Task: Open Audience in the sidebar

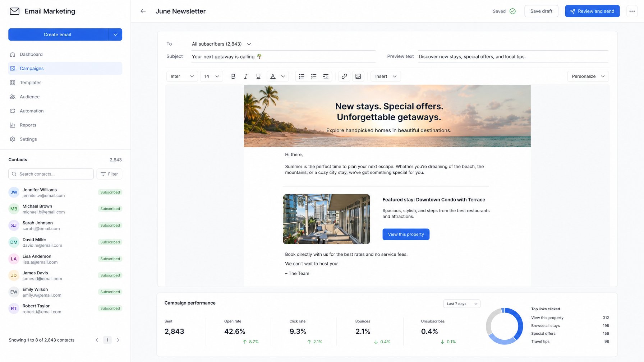Action: pyautogui.click(x=65, y=97)
